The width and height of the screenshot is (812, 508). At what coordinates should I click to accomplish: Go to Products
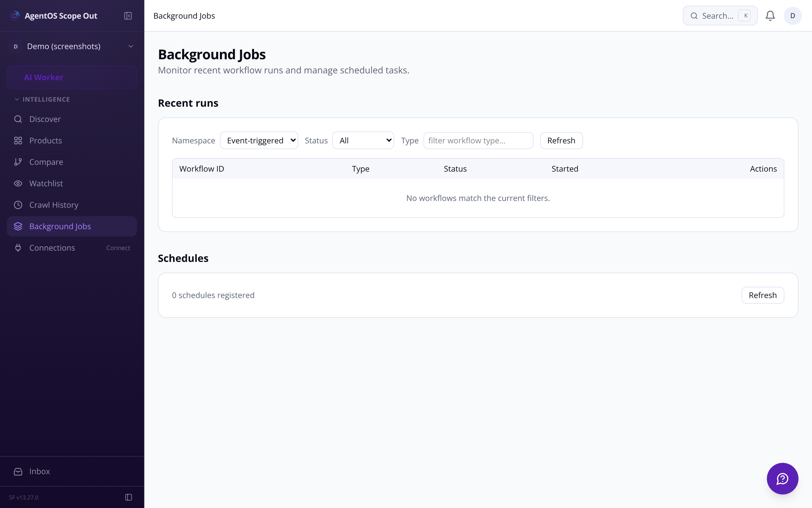coord(72,141)
